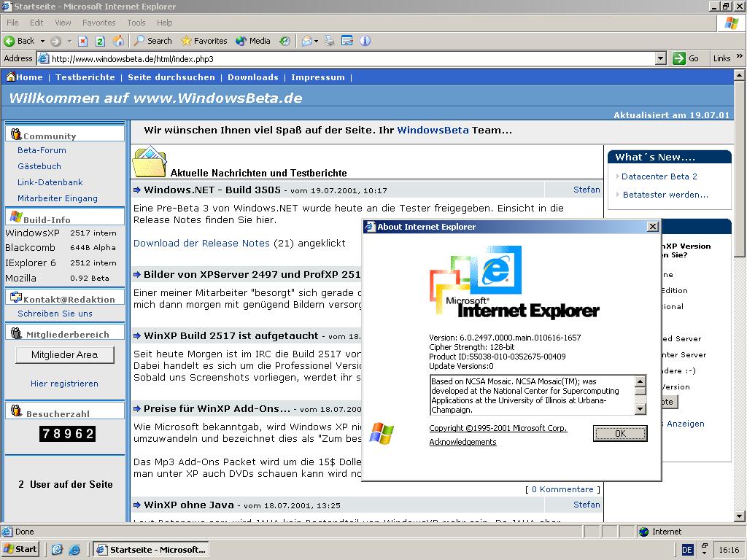Image resolution: width=747 pixels, height=560 pixels.
Task: Open the Gästebuch sidebar link
Action: point(39,166)
